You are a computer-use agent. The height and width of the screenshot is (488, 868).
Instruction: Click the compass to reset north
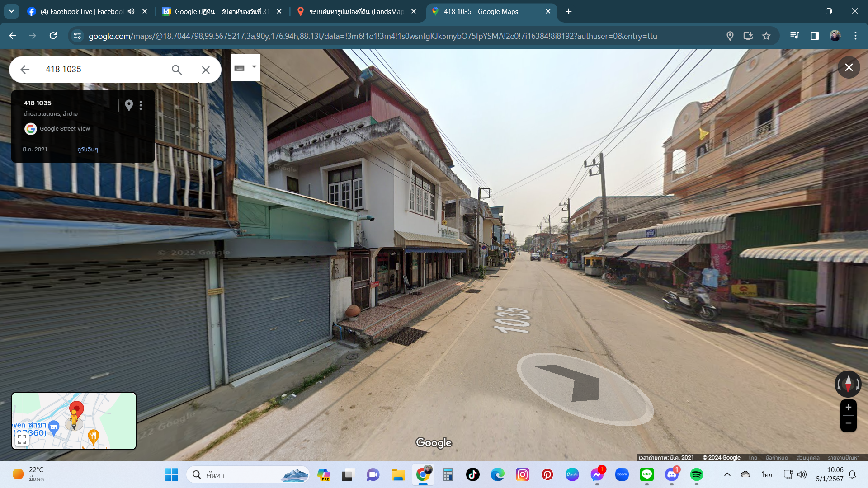[x=848, y=384]
